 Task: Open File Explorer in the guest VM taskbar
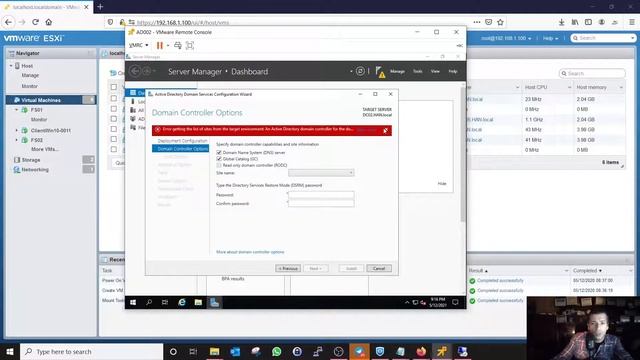pos(198,302)
